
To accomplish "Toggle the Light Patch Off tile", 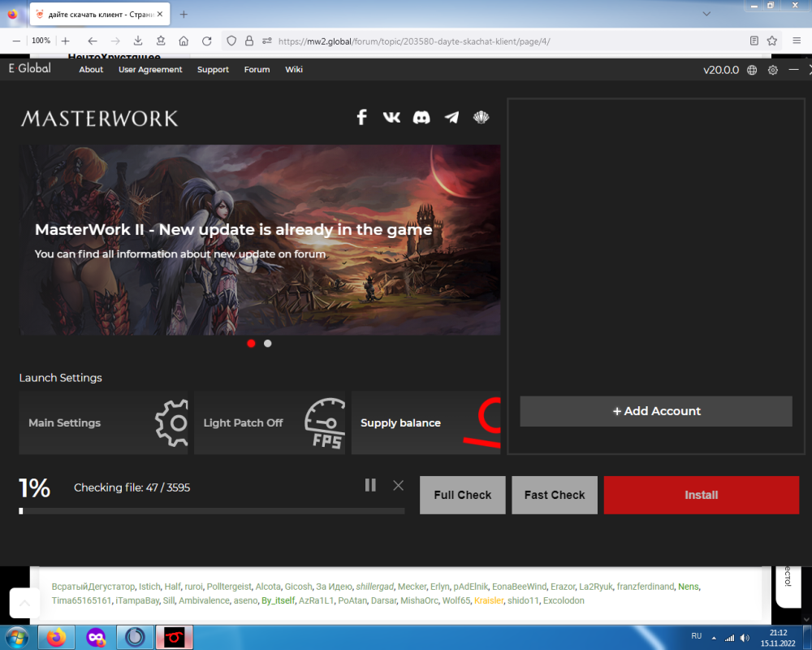I will tap(269, 422).
